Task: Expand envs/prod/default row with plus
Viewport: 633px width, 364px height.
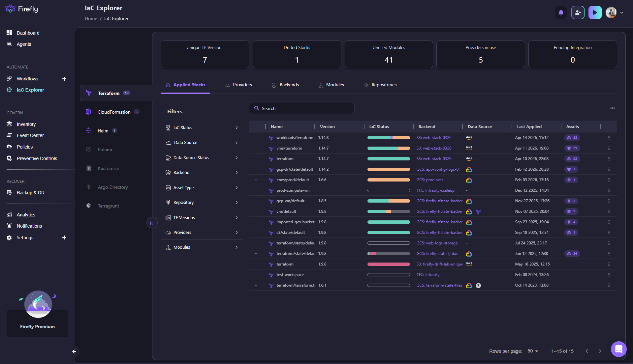Action: click(x=256, y=180)
